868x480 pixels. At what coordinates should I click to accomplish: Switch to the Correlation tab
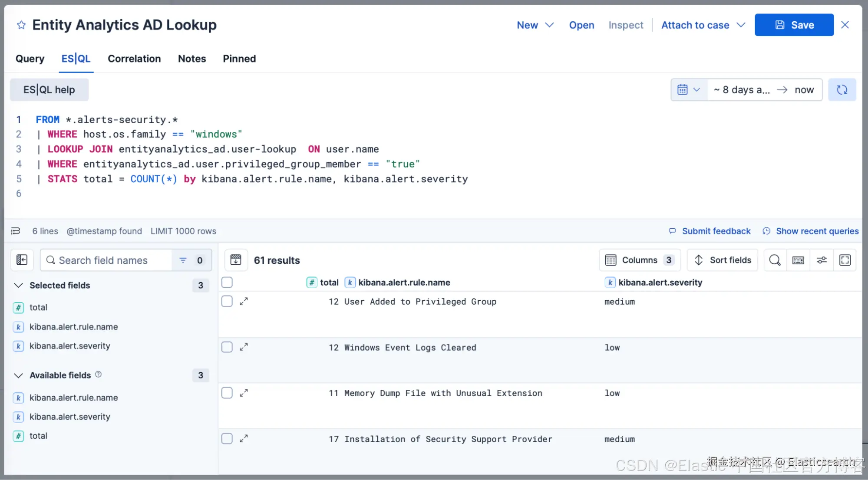tap(134, 59)
